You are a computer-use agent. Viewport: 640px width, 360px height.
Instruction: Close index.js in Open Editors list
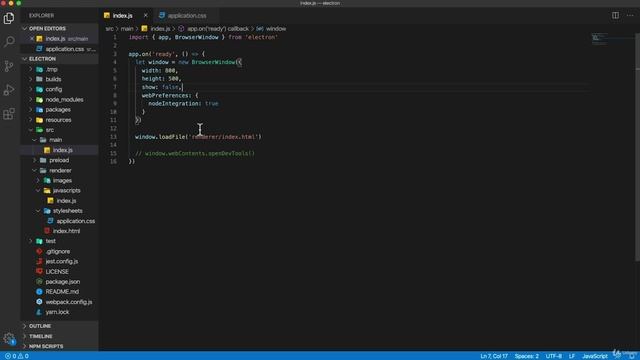point(32,38)
